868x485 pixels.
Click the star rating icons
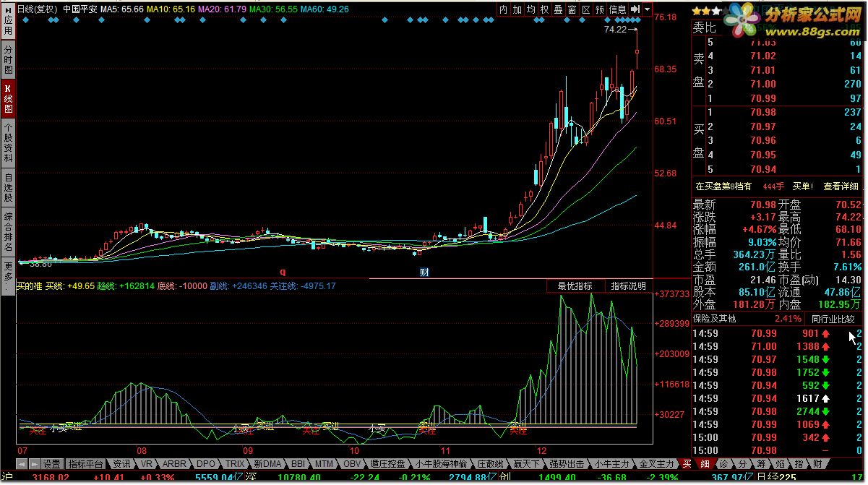(707, 11)
